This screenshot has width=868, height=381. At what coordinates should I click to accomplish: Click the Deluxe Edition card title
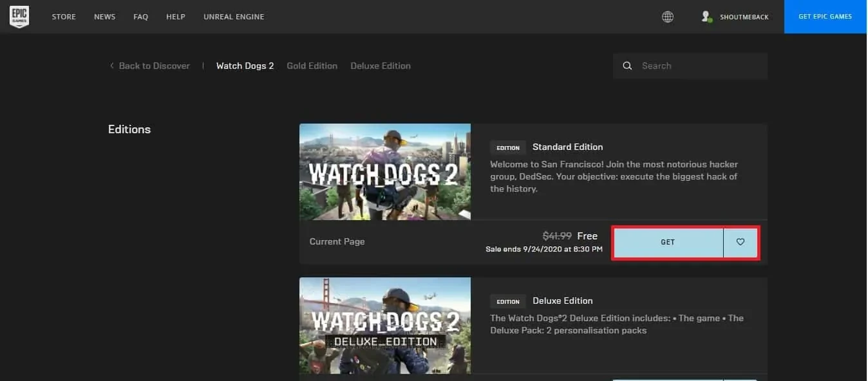click(x=562, y=301)
